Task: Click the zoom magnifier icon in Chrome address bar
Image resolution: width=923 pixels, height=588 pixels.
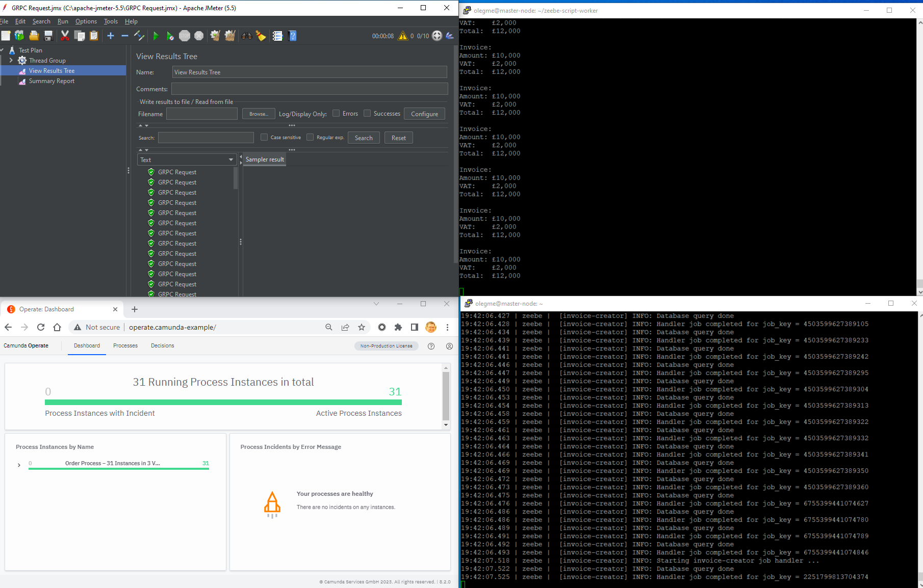Action: [x=329, y=327]
